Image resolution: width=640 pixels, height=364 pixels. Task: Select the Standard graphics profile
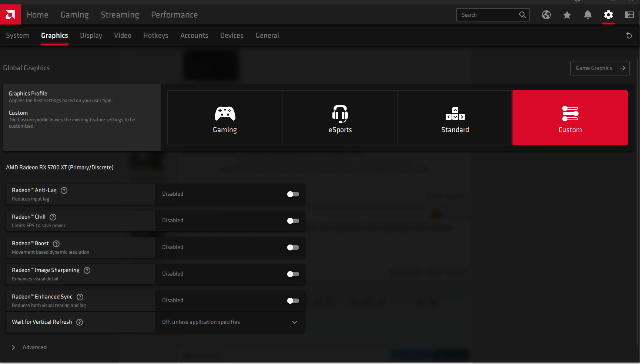455,118
